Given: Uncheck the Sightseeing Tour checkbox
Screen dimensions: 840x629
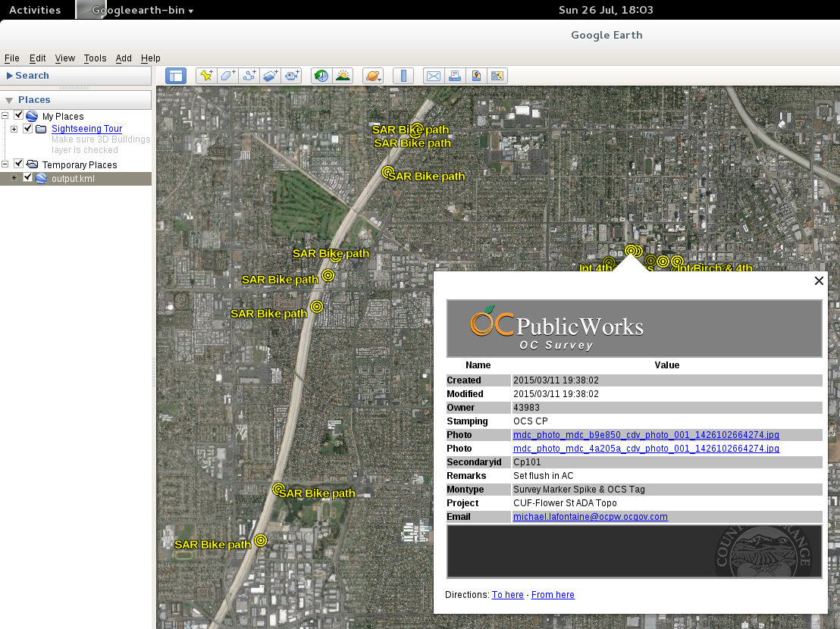Looking at the screenshot, I should [x=28, y=129].
